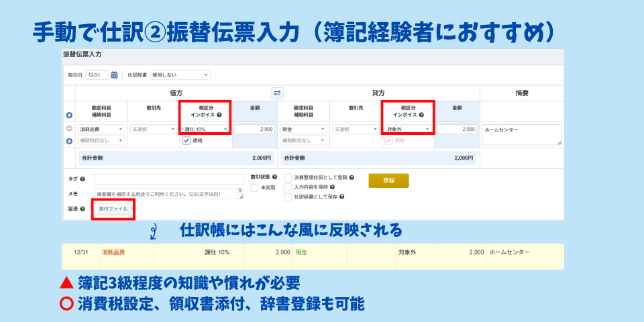Open the 仕訳辞書 使用しない dropdown

click(180, 75)
